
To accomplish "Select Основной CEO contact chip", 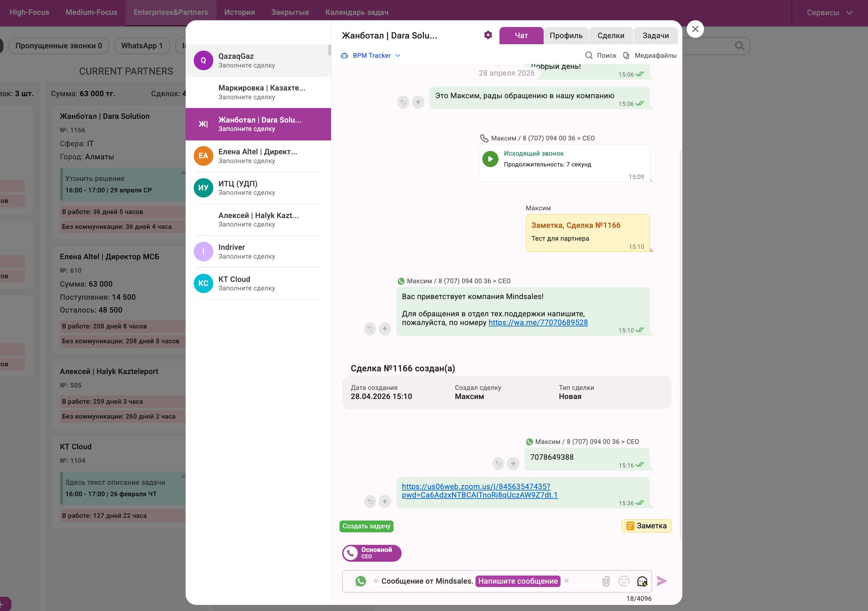I will [x=372, y=553].
